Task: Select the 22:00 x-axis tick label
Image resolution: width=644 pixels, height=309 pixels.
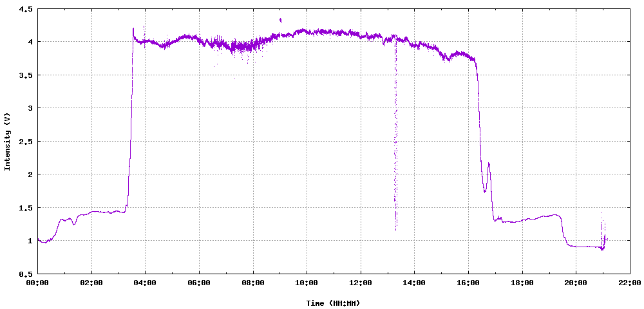Action: coord(630,283)
